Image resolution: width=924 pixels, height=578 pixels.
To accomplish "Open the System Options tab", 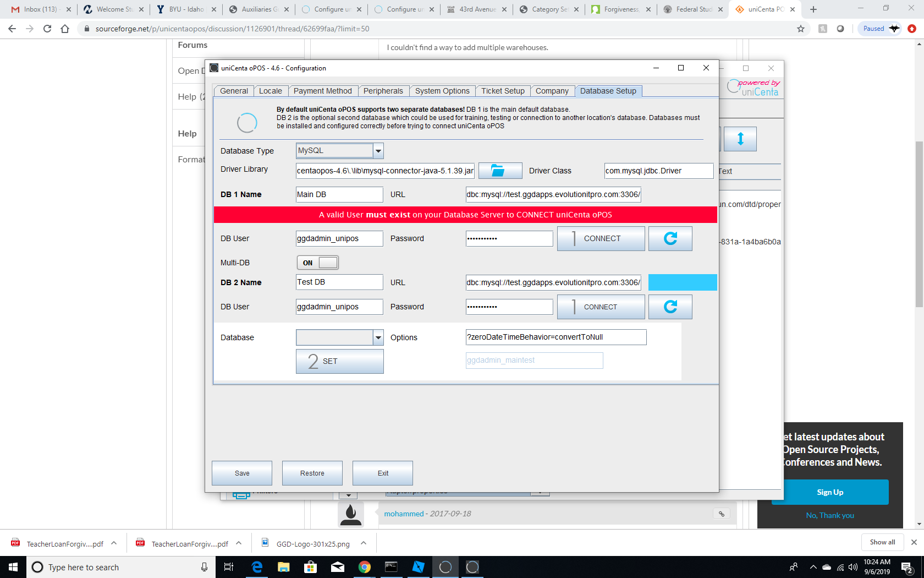I will [x=442, y=91].
